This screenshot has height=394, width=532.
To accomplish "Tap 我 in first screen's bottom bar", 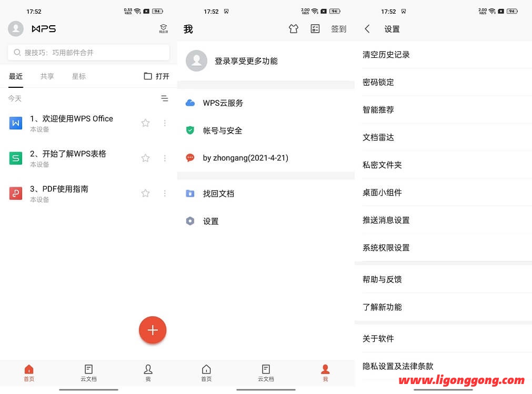I will click(x=148, y=373).
